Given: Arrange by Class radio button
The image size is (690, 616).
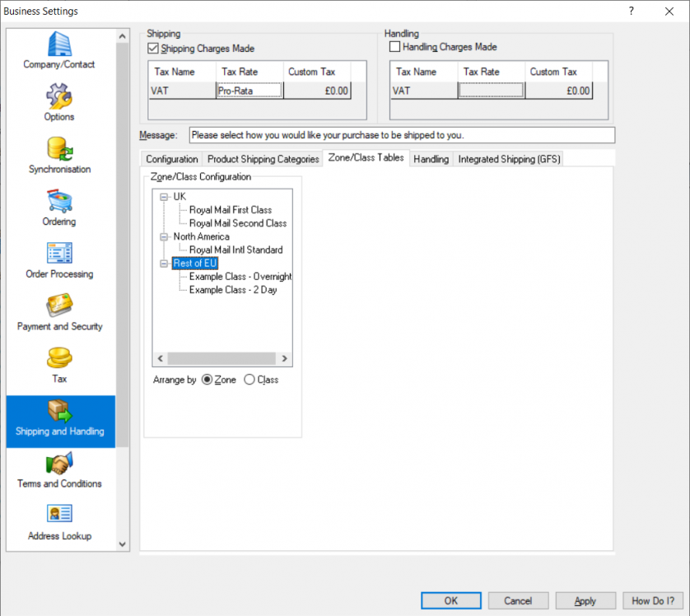Looking at the screenshot, I should point(249,380).
